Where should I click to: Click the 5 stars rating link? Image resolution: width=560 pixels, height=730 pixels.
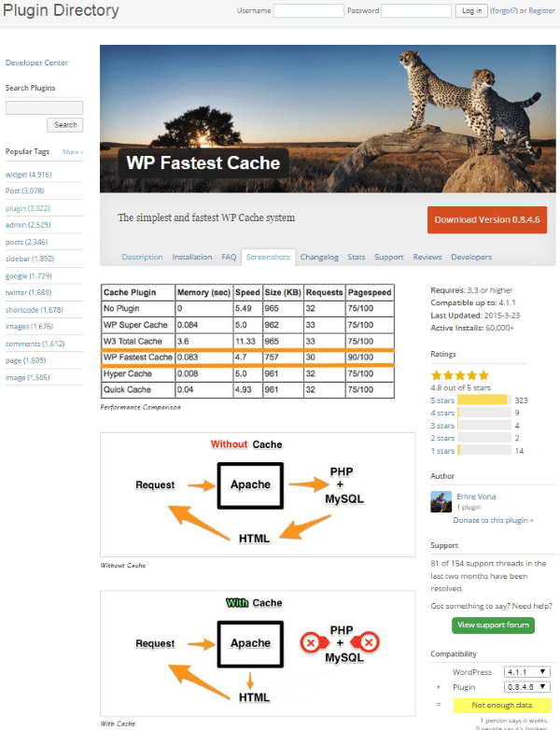coord(442,400)
